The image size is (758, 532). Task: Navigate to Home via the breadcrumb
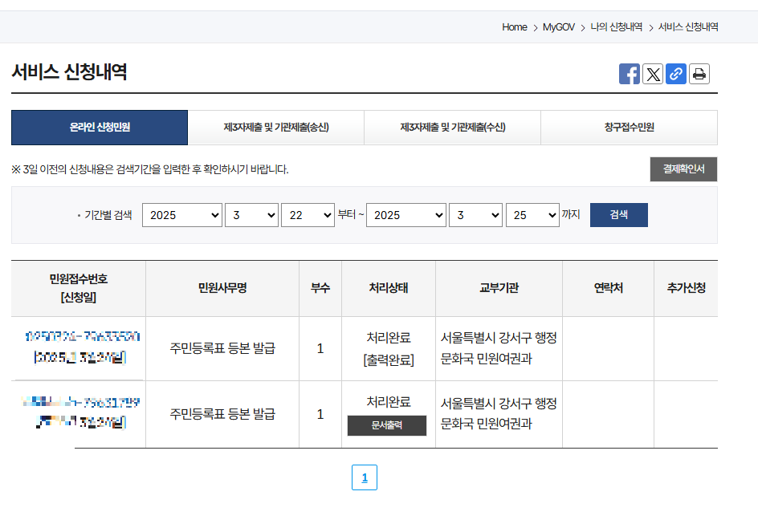(x=514, y=26)
